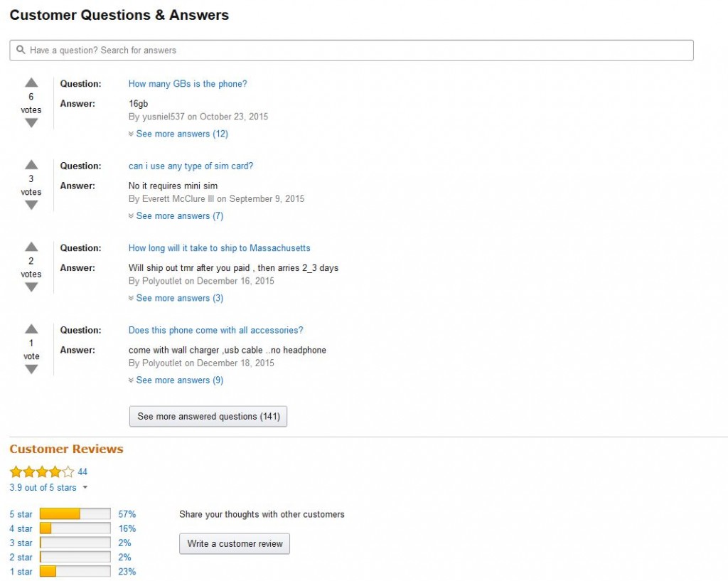
Task: Click the question search input field
Action: 284,50
